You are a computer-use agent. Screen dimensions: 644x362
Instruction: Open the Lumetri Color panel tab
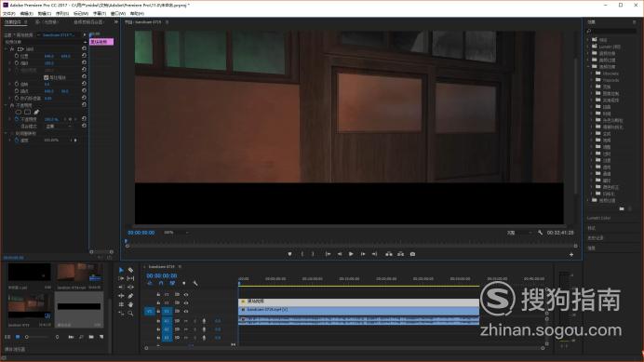point(598,218)
